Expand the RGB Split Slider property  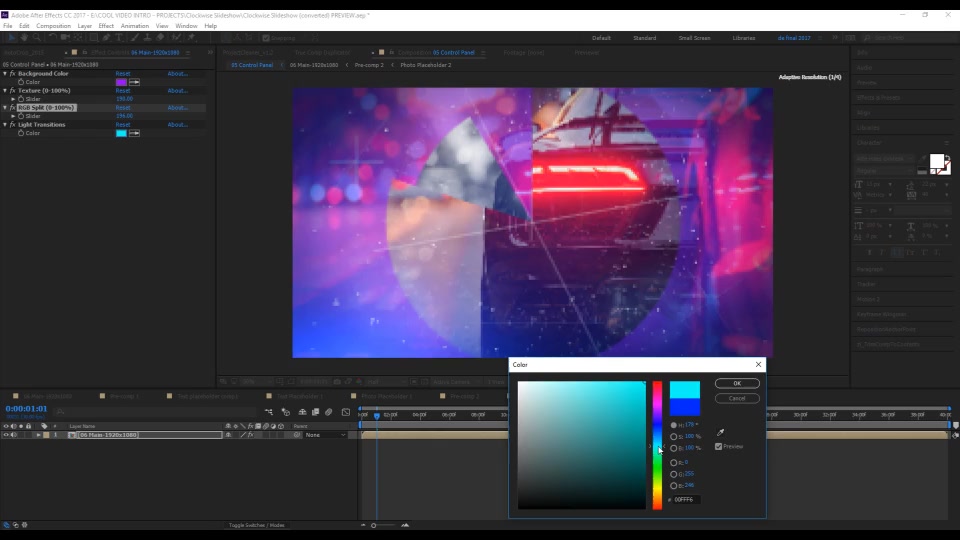point(13,116)
